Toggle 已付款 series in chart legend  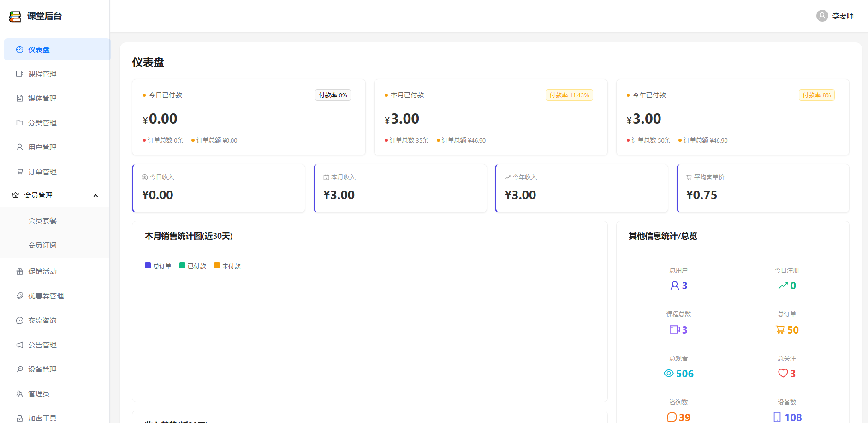[x=192, y=266]
